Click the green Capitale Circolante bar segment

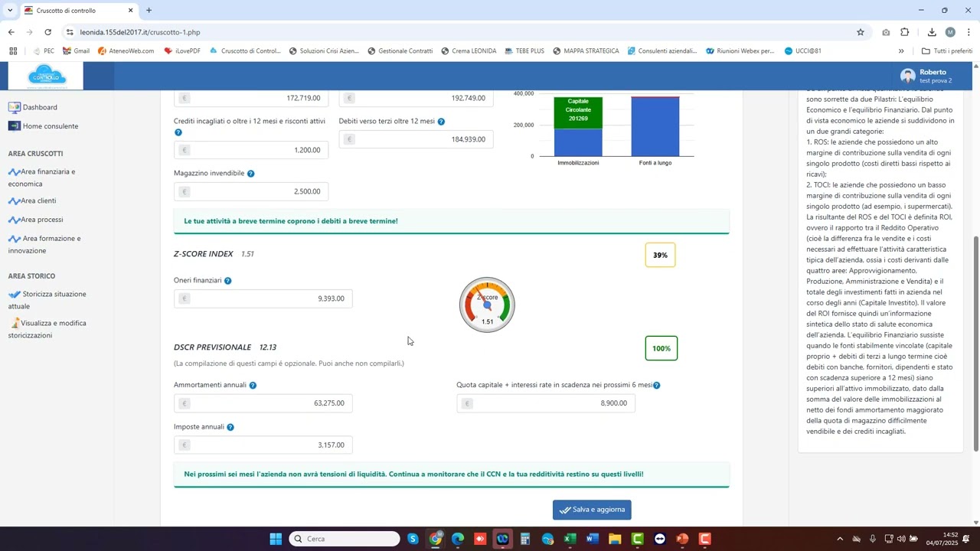(x=578, y=112)
